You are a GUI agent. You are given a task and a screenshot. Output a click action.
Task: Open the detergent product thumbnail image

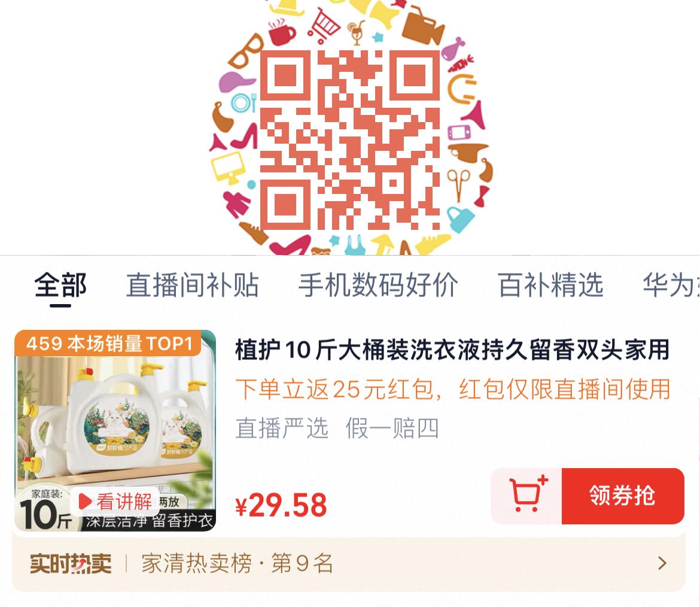[x=115, y=430]
